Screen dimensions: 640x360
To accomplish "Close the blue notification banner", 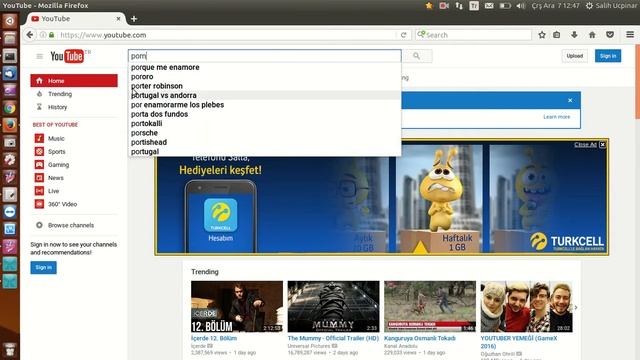I will pyautogui.click(x=570, y=100).
